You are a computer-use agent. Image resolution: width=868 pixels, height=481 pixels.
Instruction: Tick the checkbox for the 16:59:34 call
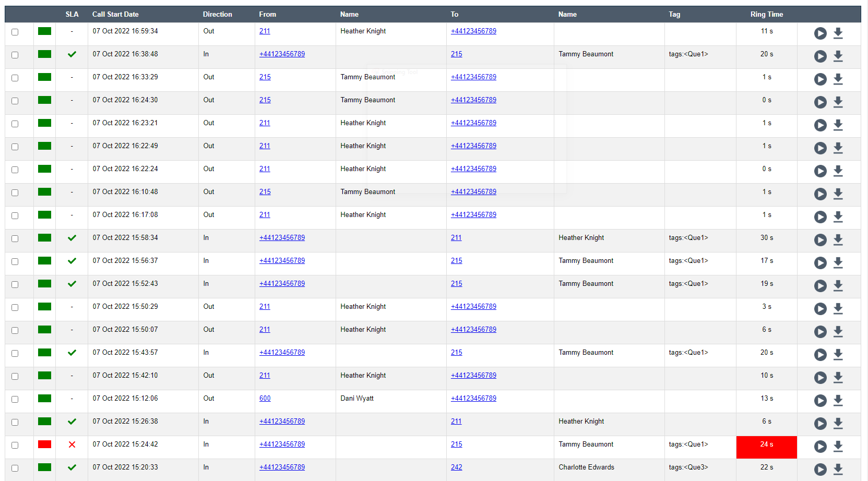[x=15, y=32]
